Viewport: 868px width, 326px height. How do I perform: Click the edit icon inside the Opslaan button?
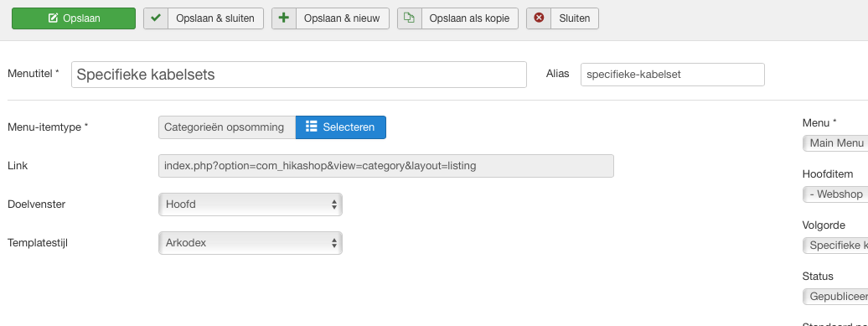point(53,18)
